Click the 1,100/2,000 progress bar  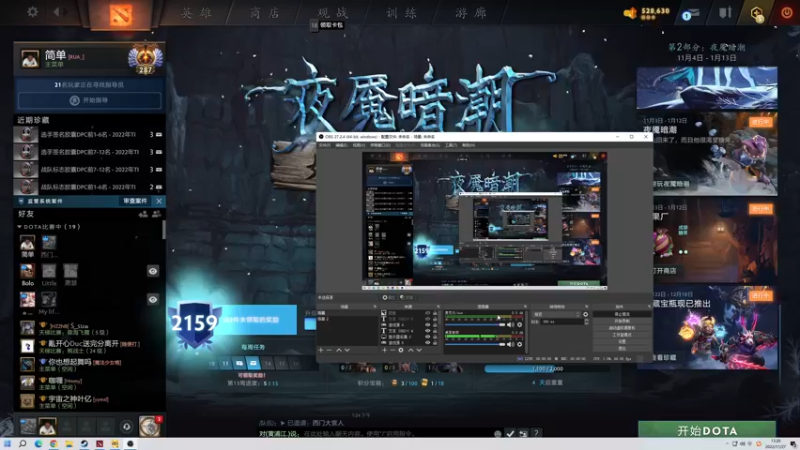tap(546, 368)
